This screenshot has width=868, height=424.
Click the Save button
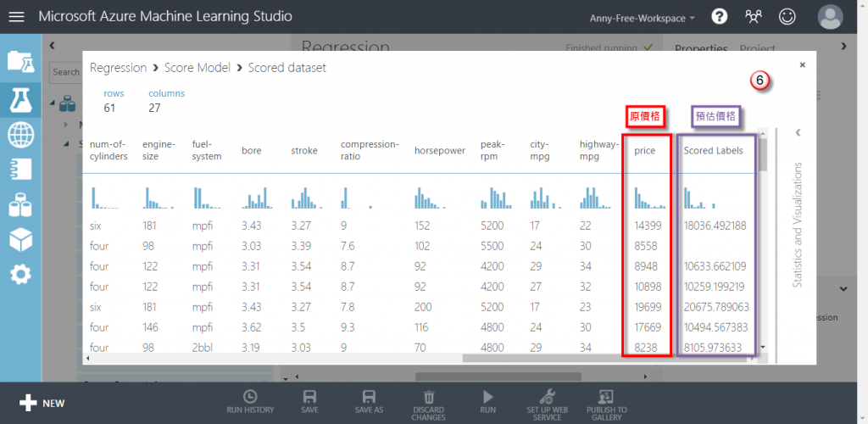[309, 403]
